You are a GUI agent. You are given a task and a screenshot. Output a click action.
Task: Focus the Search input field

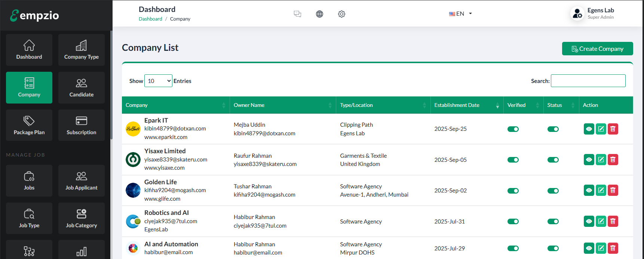(x=588, y=81)
